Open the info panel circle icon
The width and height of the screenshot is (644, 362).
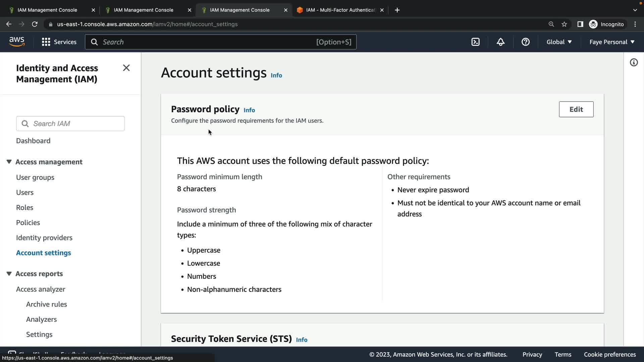(634, 63)
